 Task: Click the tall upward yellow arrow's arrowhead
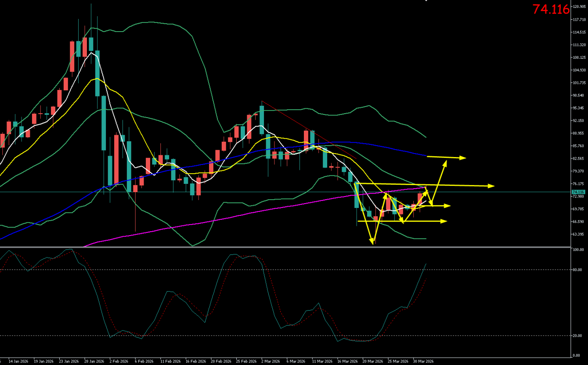coord(445,163)
